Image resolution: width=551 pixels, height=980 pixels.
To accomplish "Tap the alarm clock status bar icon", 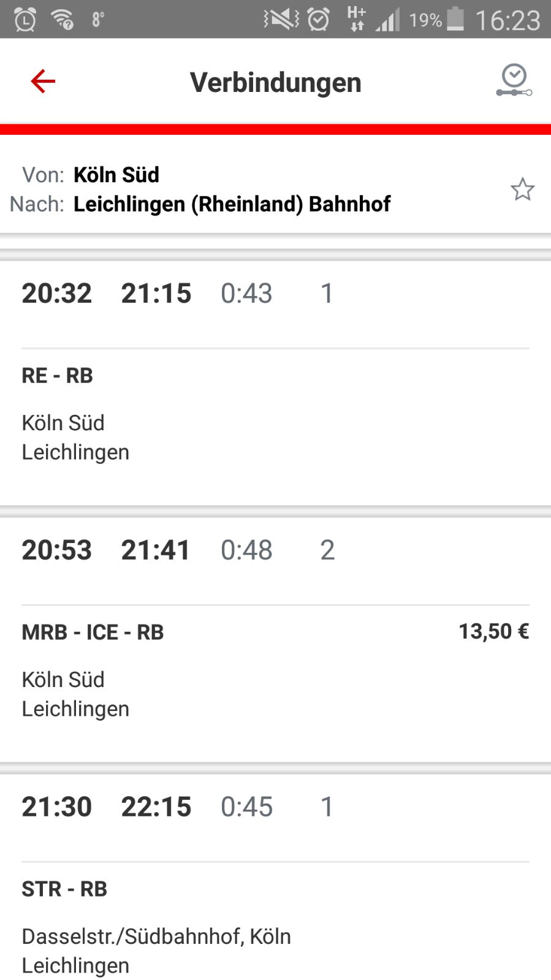I will (319, 20).
